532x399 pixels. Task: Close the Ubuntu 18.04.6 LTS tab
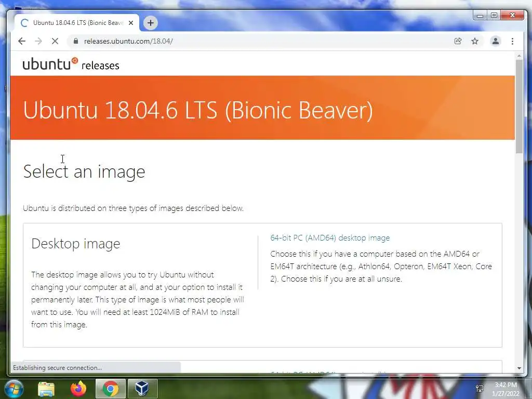click(131, 23)
